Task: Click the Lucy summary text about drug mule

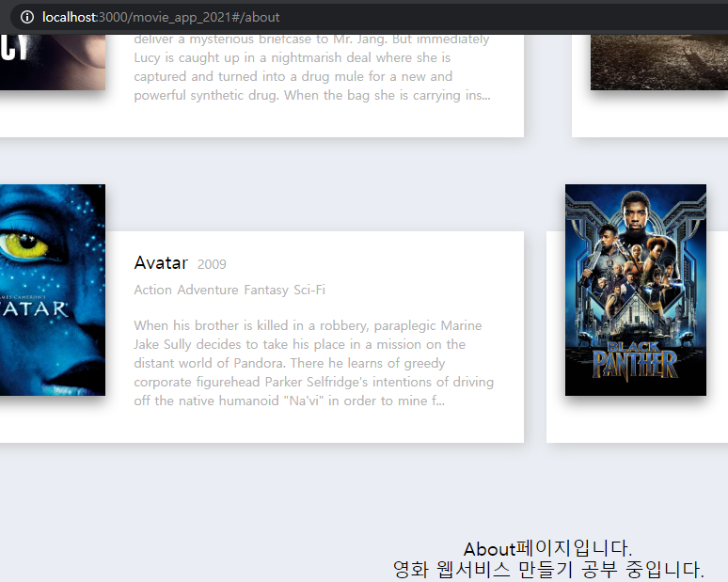Action: (312, 69)
